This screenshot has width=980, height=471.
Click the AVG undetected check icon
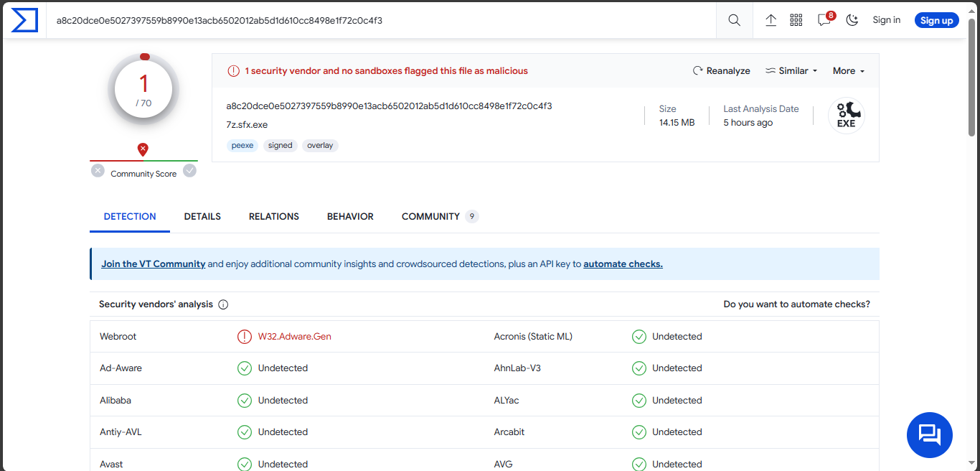(x=639, y=464)
